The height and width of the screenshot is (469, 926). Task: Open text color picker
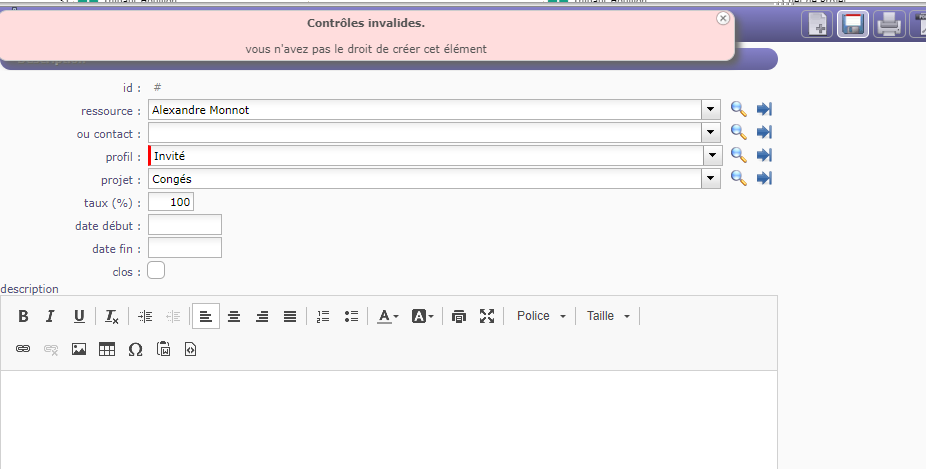tap(387, 316)
